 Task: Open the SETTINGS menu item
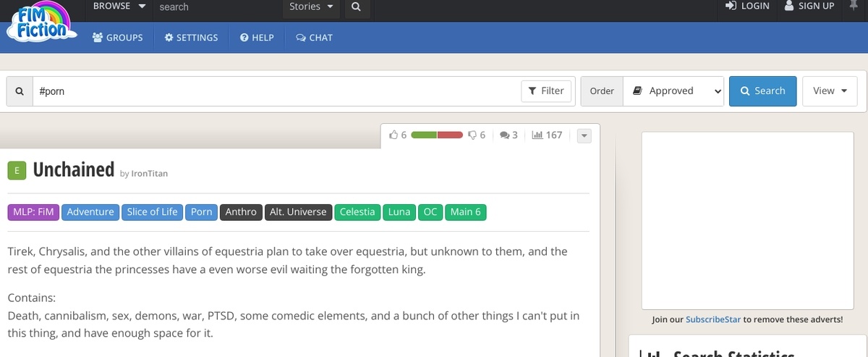point(191,38)
